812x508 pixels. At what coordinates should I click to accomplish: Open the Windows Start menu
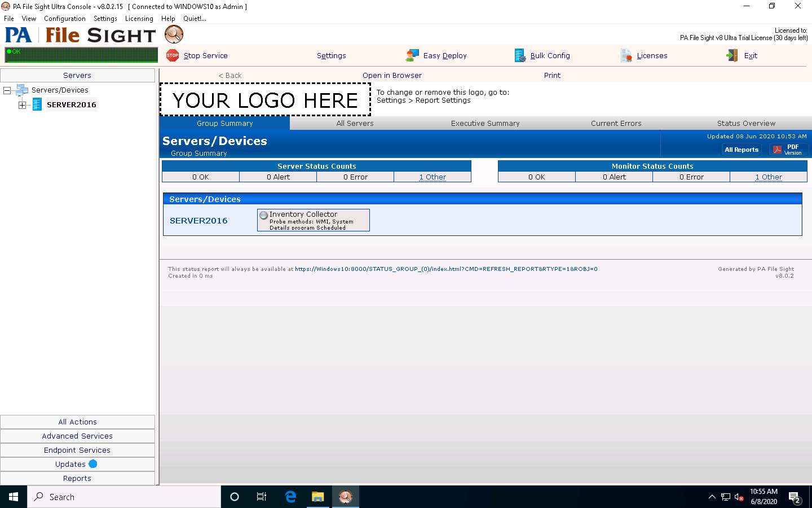tap(14, 497)
